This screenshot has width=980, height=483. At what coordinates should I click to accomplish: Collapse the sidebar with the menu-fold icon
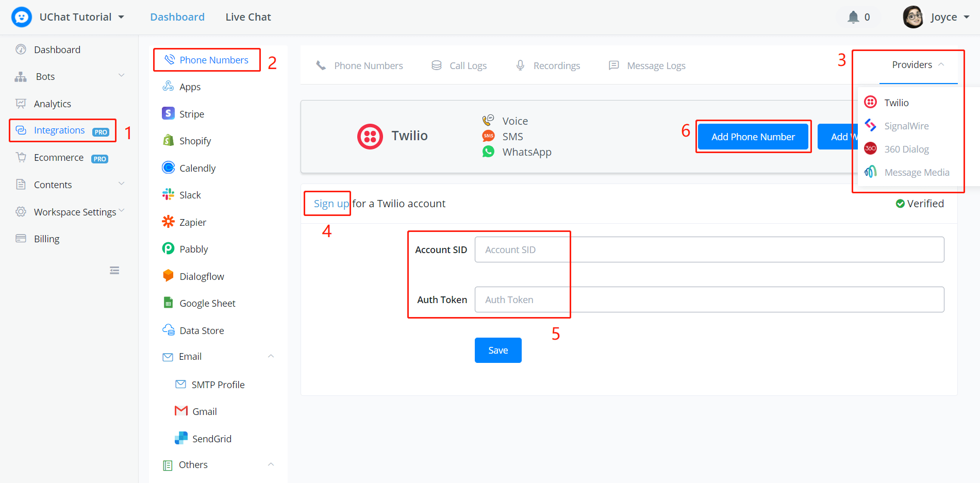(x=114, y=270)
